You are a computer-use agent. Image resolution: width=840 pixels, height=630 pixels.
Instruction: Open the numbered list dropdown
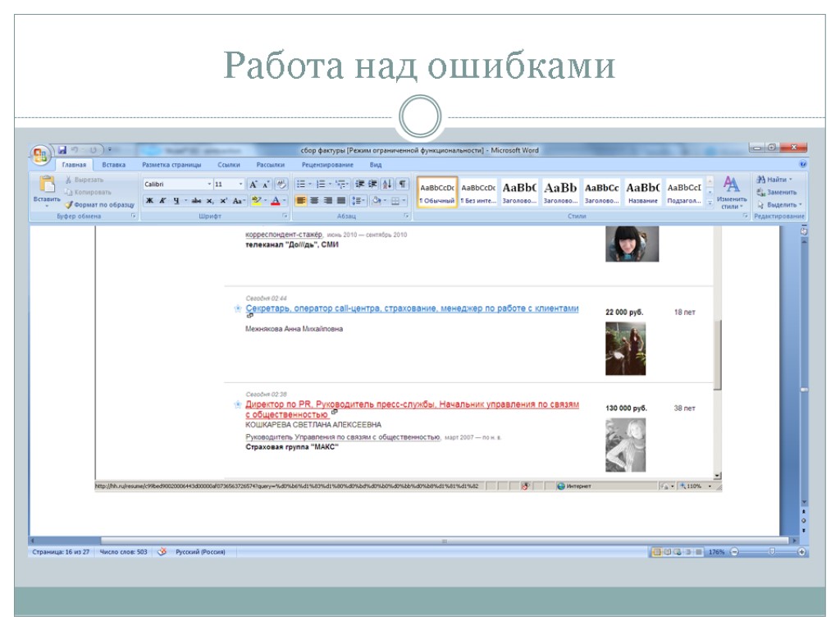[330, 185]
